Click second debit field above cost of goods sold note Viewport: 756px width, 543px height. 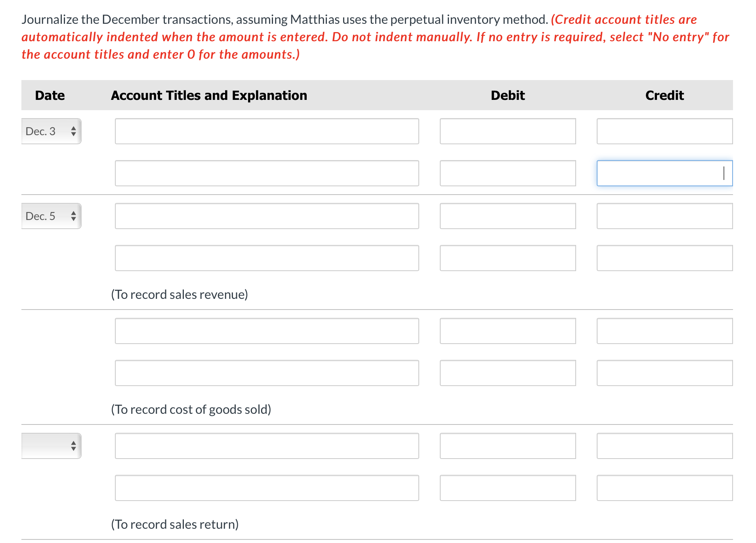pos(508,373)
